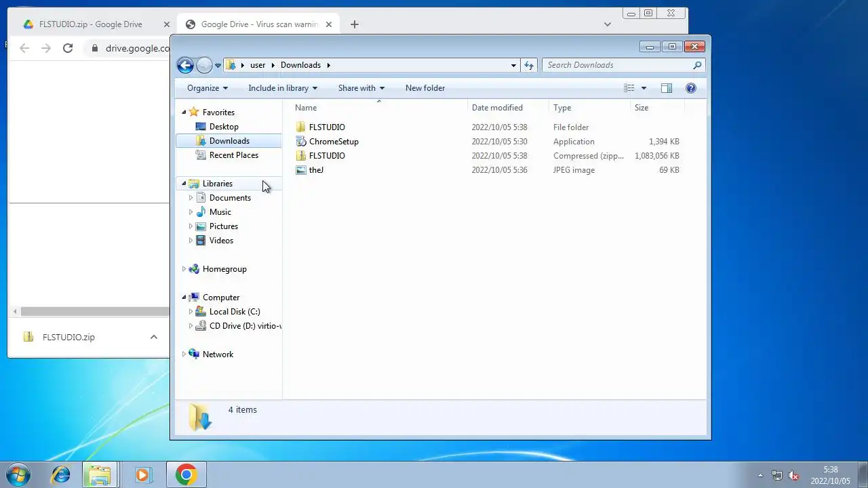Click the Explorer Forward arrow button
This screenshot has width=868, height=488.
click(x=204, y=65)
